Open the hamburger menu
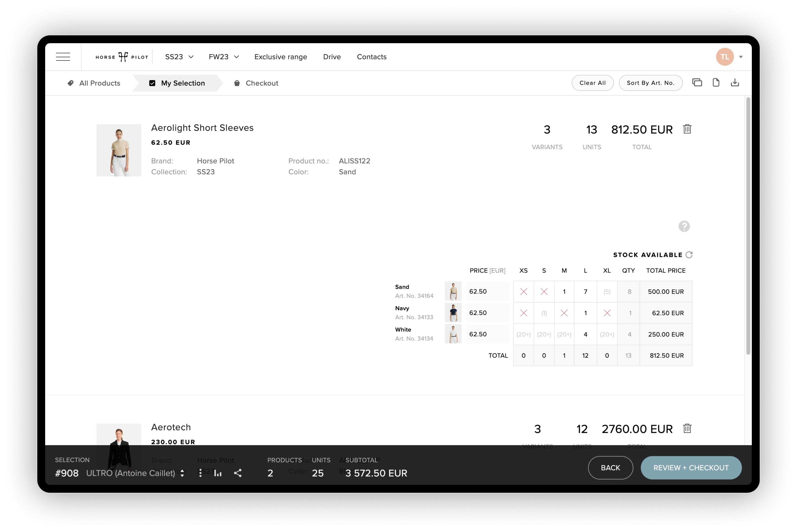797x532 pixels. tap(63, 57)
